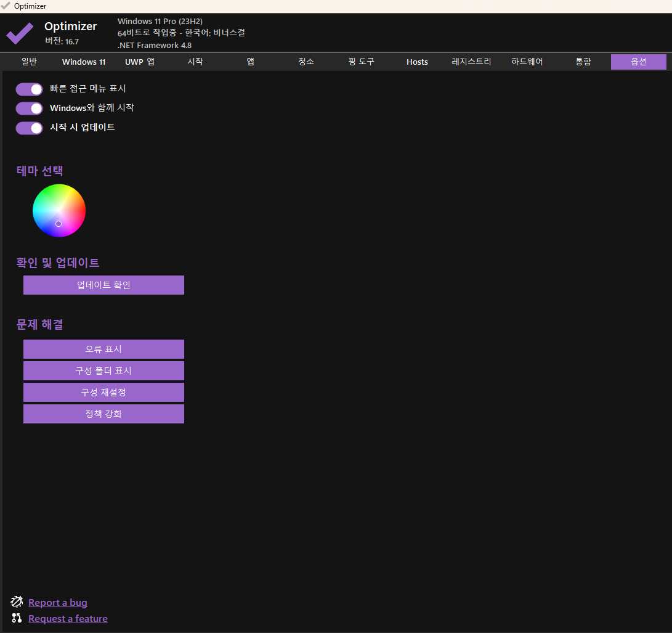Select the 레지스트리 tab
Screen dimensions: 672x633
pyautogui.click(x=471, y=62)
